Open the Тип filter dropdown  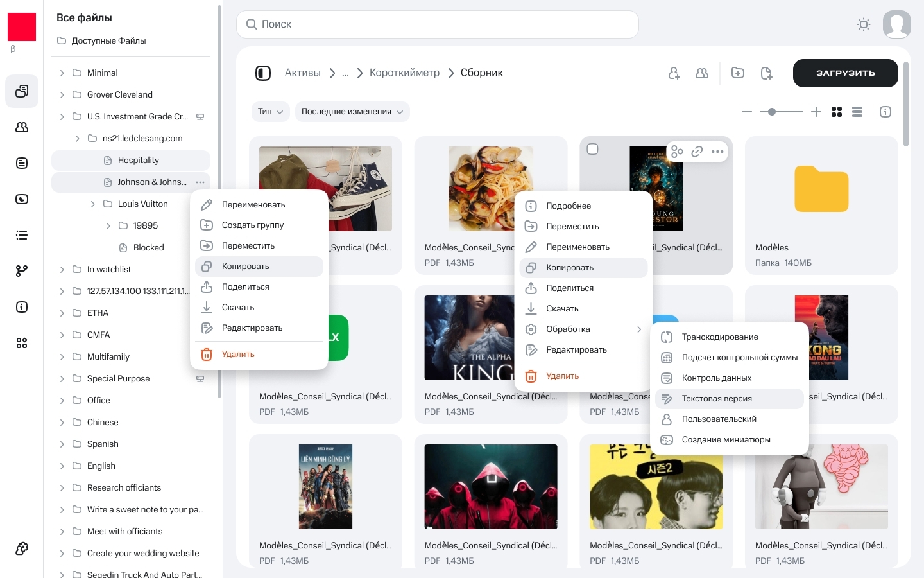tap(270, 112)
